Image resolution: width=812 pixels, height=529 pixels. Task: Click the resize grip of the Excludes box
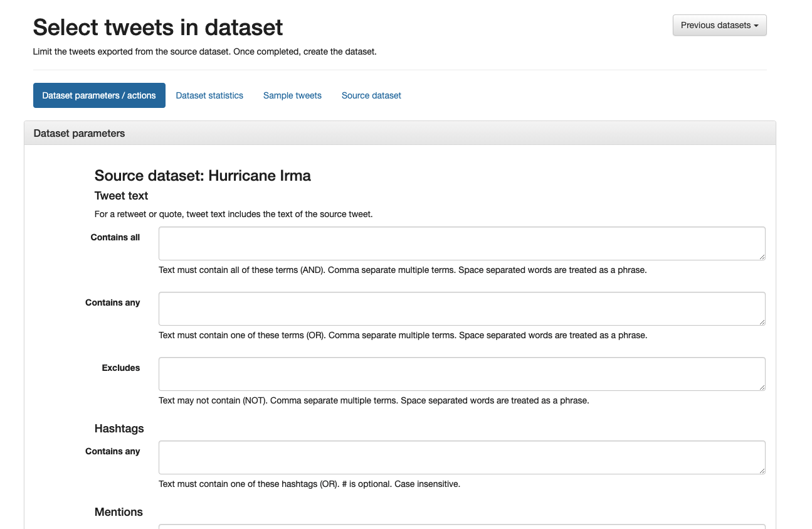pos(762,387)
